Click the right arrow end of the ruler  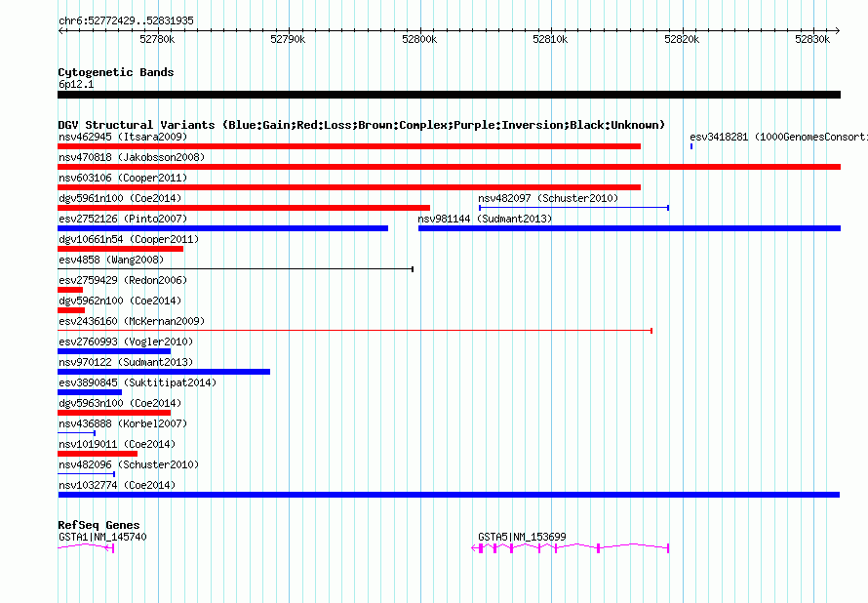pos(838,31)
